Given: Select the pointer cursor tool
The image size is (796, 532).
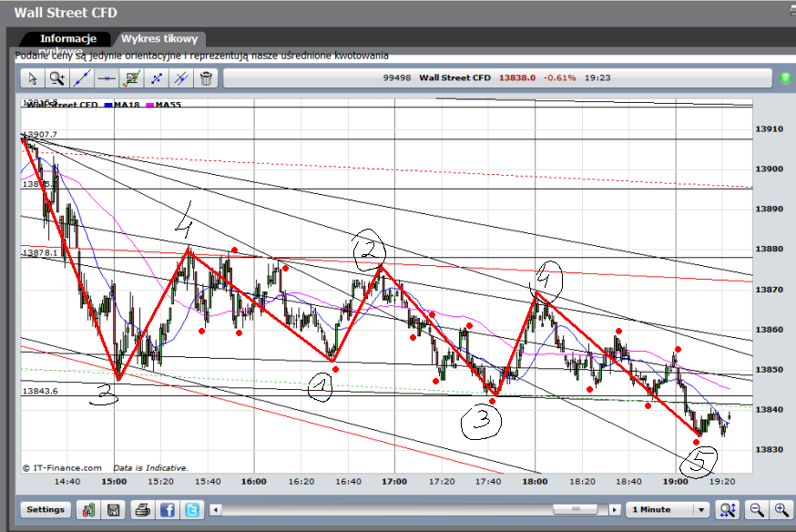Looking at the screenshot, I should coord(33,78).
